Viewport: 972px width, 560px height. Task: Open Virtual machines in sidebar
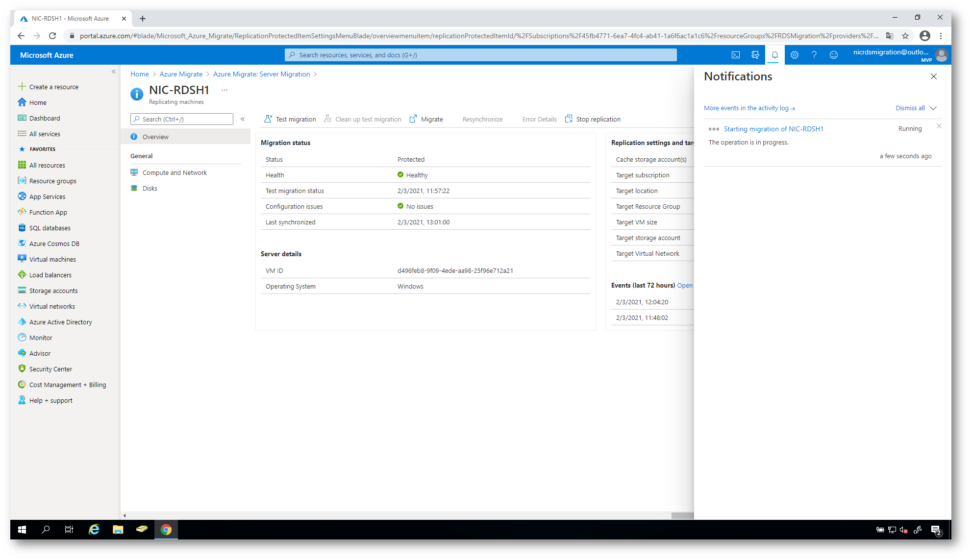[52, 259]
